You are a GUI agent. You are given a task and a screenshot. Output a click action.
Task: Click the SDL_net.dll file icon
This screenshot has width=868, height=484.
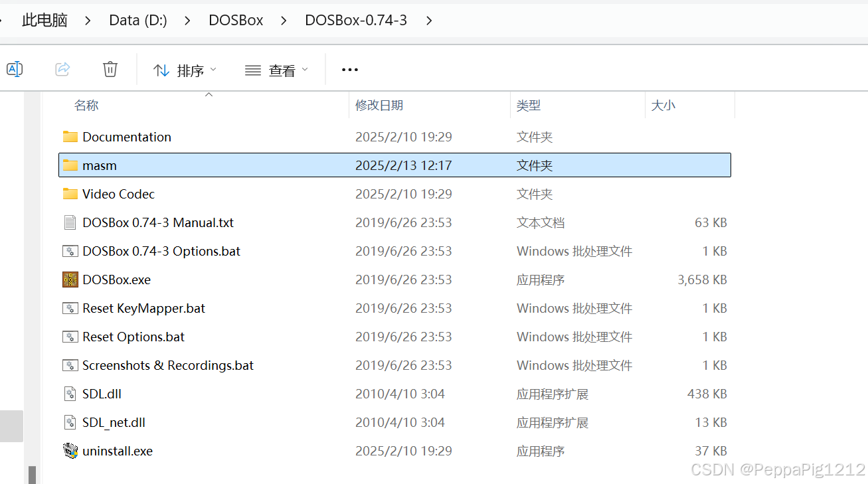[x=70, y=422]
